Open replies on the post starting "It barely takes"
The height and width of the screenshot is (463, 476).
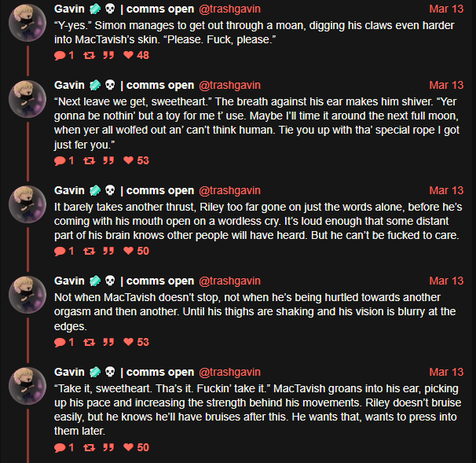point(60,251)
